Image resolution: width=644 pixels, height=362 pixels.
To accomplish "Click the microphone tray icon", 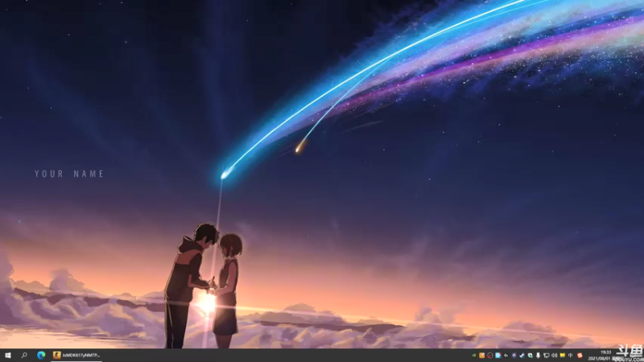I will [538, 356].
